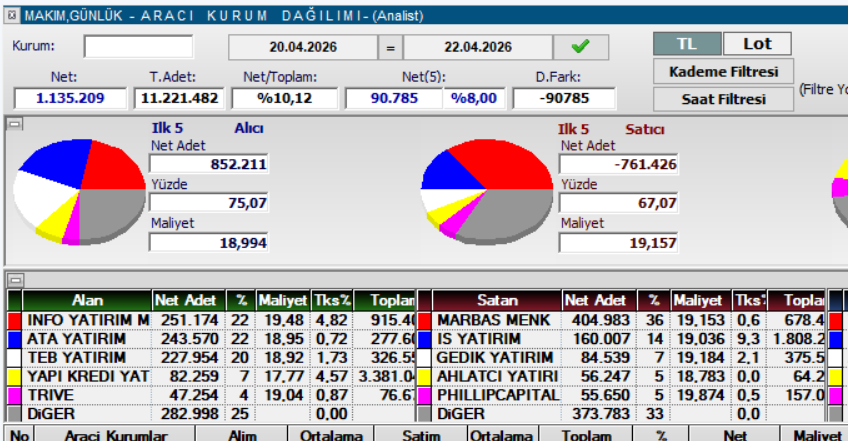Click T.Adet value 11.221.482

tap(179, 98)
